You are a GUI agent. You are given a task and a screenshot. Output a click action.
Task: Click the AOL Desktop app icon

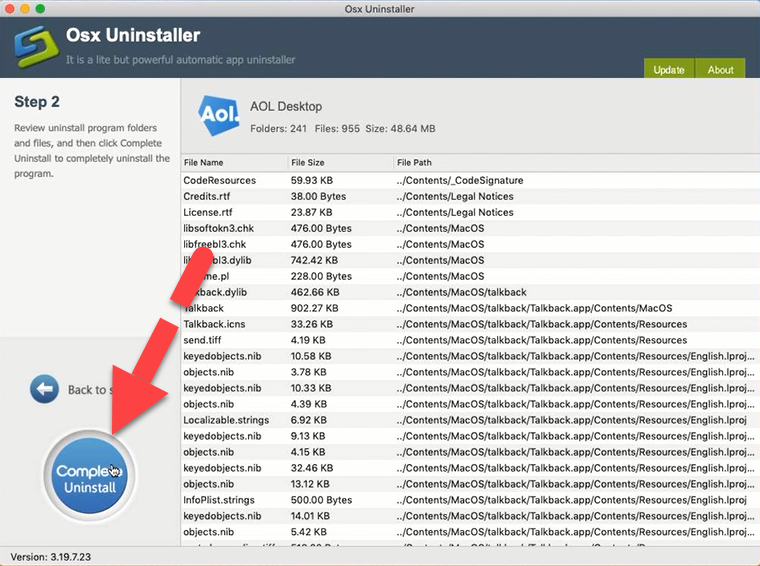[219, 115]
